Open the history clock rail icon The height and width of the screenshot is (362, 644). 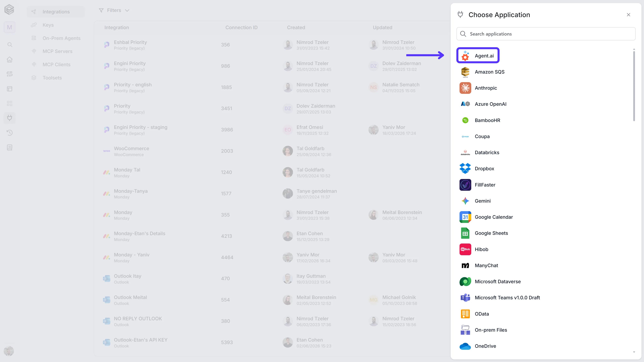click(x=10, y=133)
